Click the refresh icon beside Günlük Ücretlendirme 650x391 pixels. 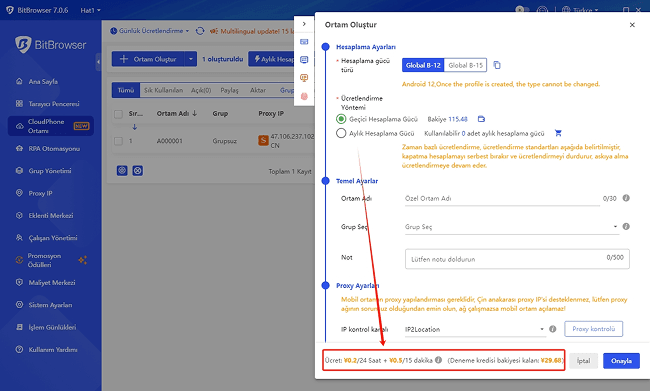pos(200,31)
